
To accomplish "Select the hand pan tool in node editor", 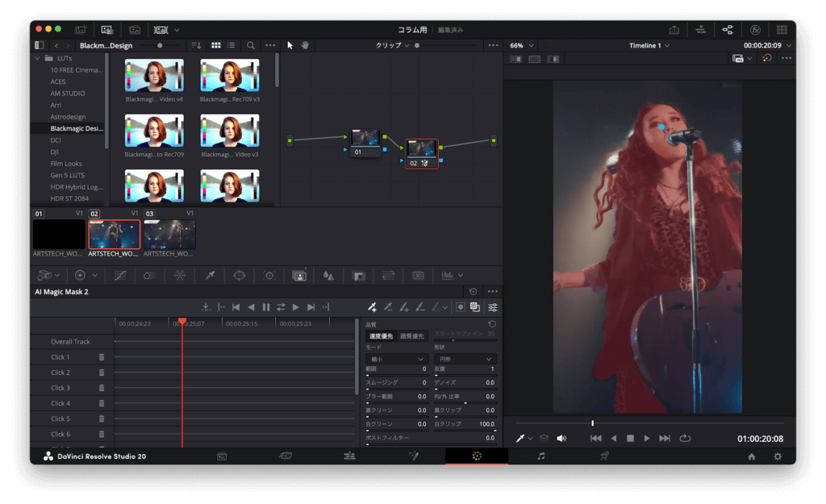I will click(x=305, y=45).
